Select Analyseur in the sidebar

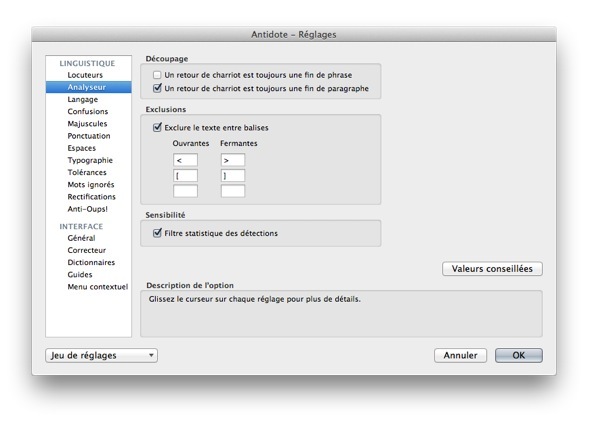click(x=88, y=87)
